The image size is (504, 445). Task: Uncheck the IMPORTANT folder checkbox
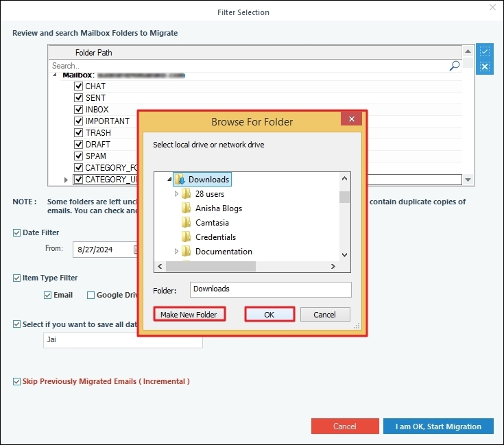point(78,121)
